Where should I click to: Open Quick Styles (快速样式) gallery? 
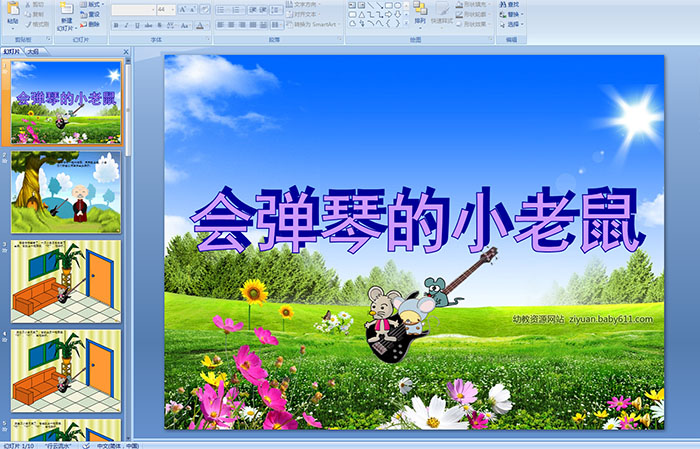[x=442, y=13]
